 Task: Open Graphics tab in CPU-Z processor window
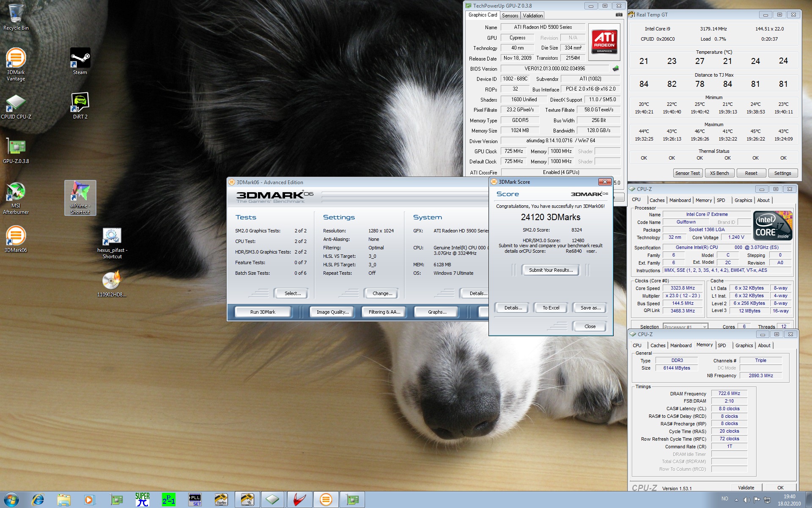coord(743,200)
